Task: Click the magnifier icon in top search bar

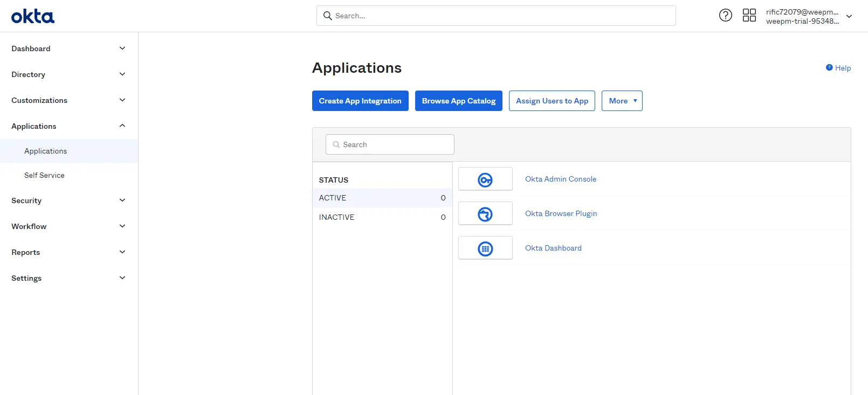Action: [327, 16]
